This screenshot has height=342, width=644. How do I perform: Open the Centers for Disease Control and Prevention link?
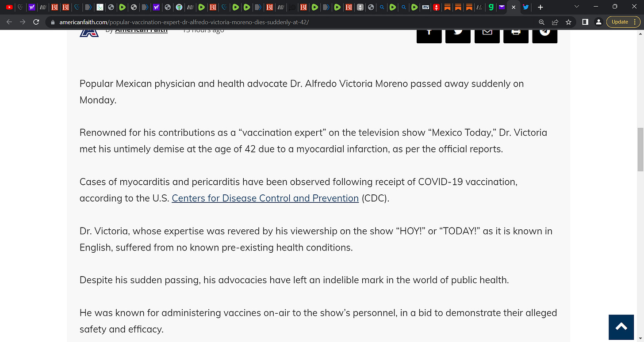click(x=265, y=198)
